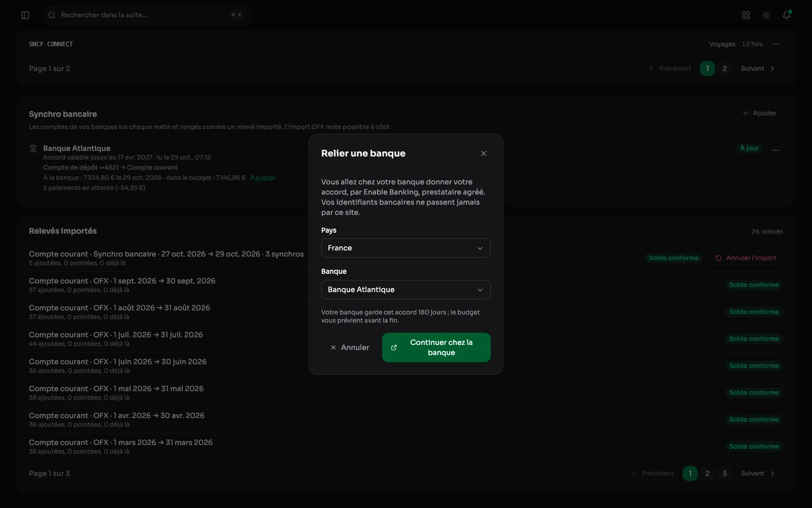Go to page 3 of Relevés importés
Image resolution: width=812 pixels, height=508 pixels.
click(725, 473)
